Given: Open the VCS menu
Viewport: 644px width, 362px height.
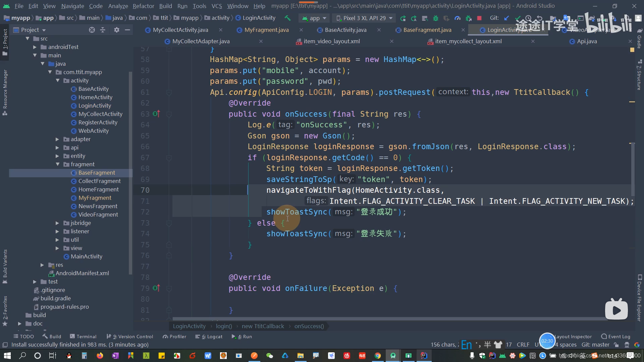Looking at the screenshot, I should [x=217, y=6].
